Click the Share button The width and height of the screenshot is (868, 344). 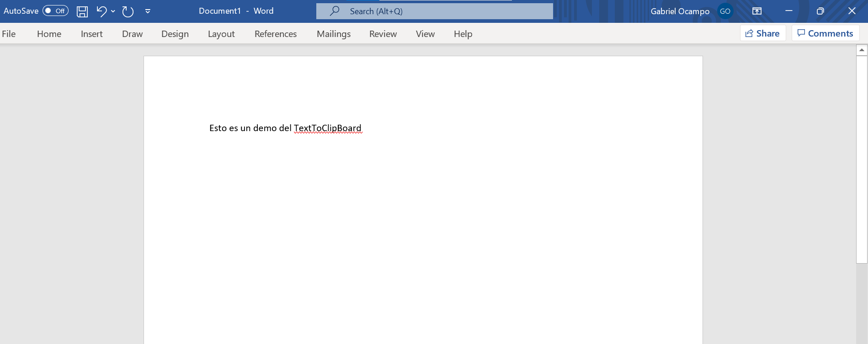(x=763, y=33)
